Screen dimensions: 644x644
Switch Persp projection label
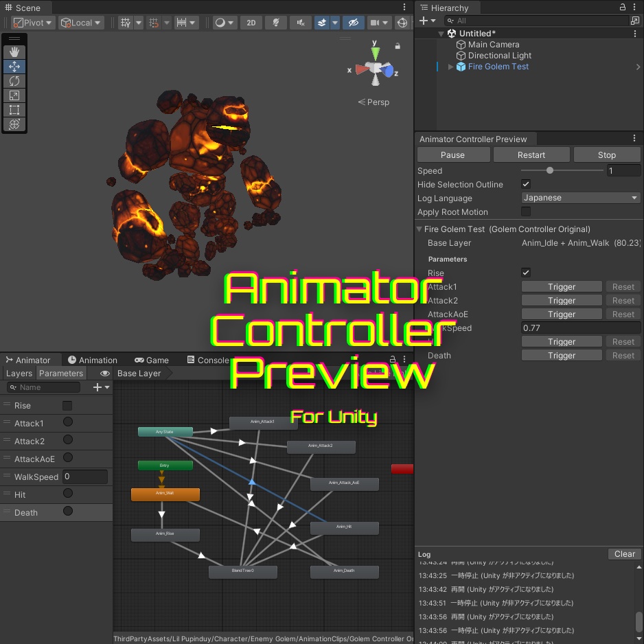point(373,102)
